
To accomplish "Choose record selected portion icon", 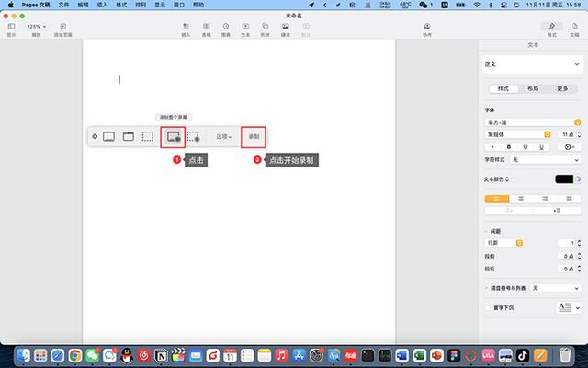I will (x=194, y=137).
